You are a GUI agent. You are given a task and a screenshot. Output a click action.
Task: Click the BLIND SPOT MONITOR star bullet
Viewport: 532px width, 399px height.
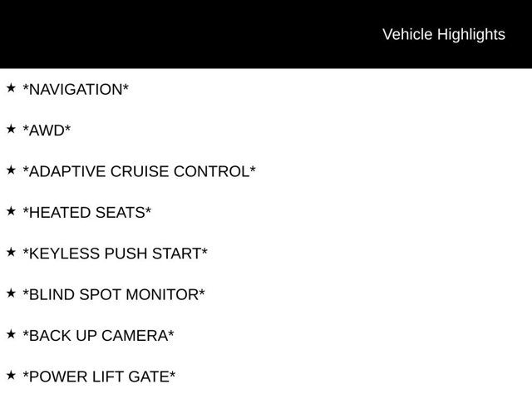[x=11, y=293]
